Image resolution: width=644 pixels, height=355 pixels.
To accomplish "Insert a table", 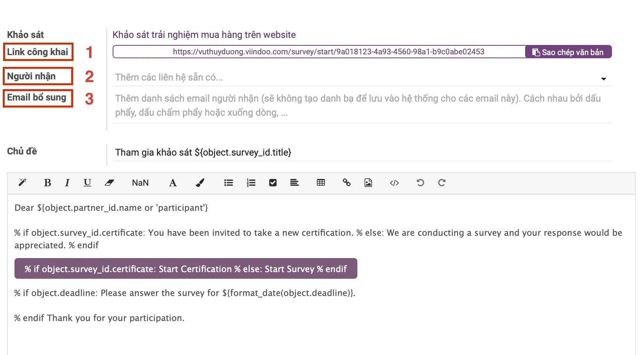I will pyautogui.click(x=321, y=183).
